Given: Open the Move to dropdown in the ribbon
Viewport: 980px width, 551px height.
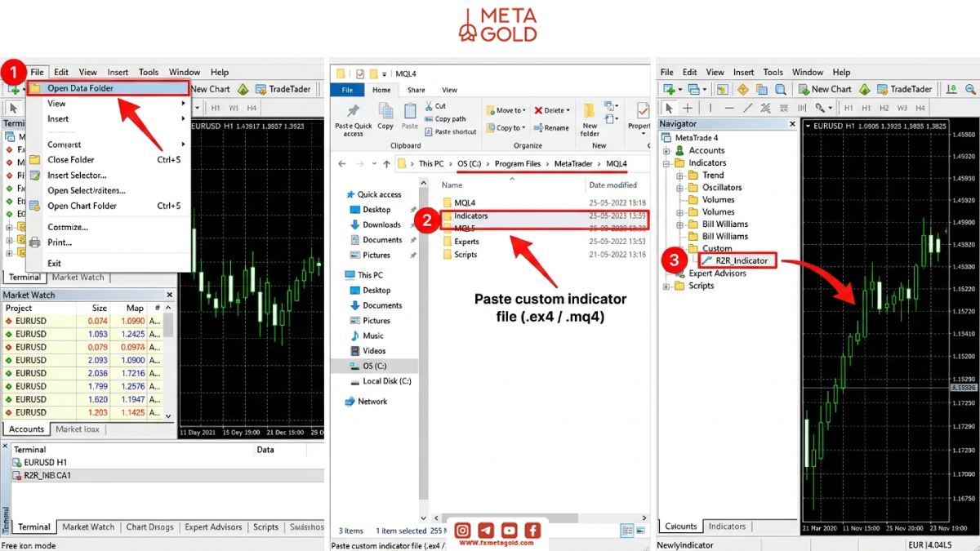Looking at the screenshot, I should coord(505,110).
